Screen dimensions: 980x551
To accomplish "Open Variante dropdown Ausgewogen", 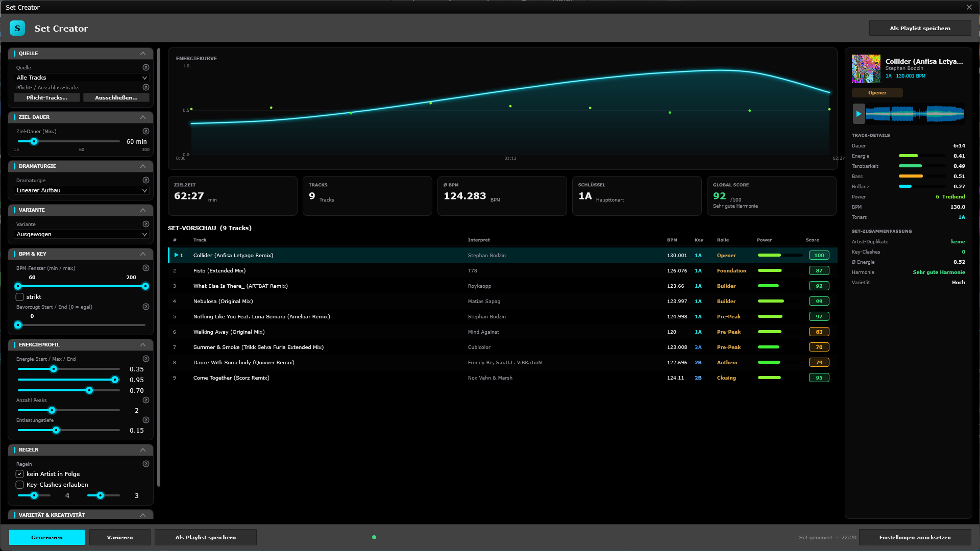I will [x=82, y=234].
